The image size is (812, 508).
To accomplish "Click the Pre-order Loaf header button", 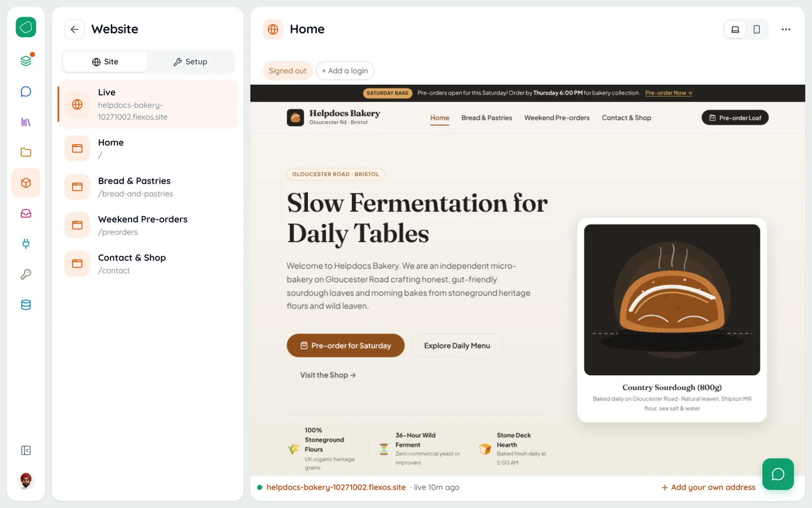I will (x=735, y=118).
